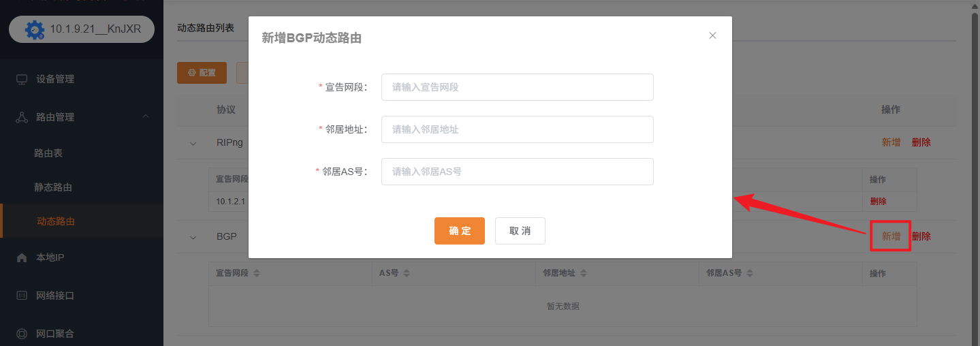Click the 设备管理 monitor icon
The width and height of the screenshot is (980, 346).
(22, 79)
